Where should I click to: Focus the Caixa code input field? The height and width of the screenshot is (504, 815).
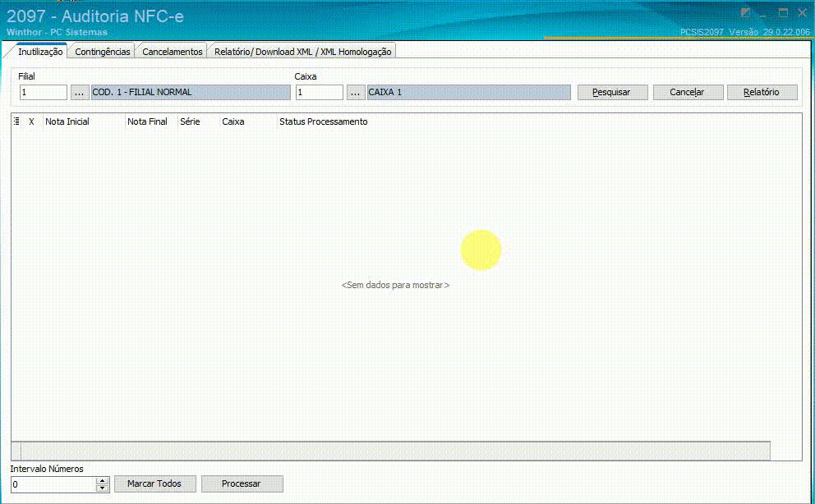(x=319, y=93)
